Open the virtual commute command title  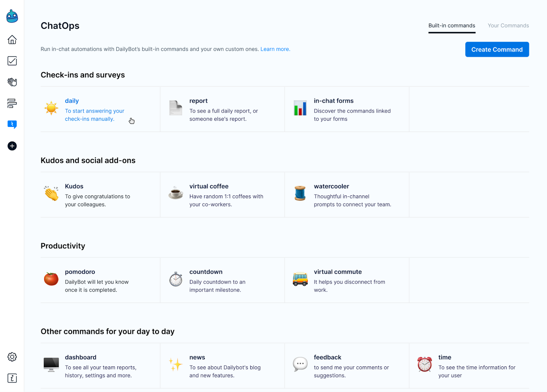[x=338, y=272]
